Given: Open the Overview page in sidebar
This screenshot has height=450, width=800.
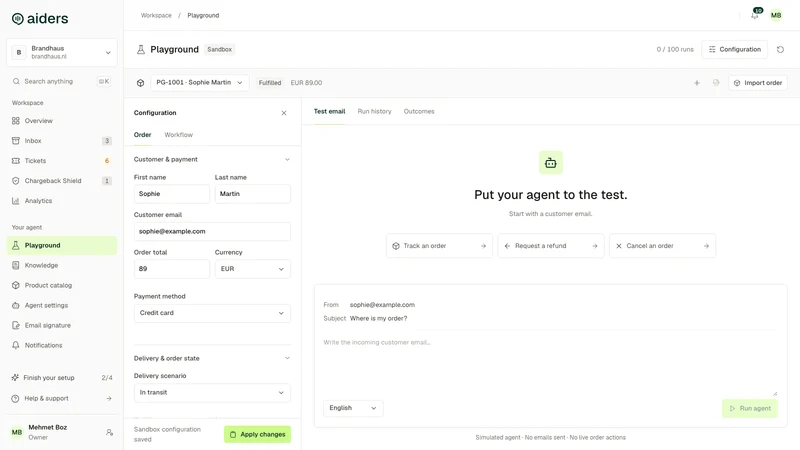Looking at the screenshot, I should [62, 121].
